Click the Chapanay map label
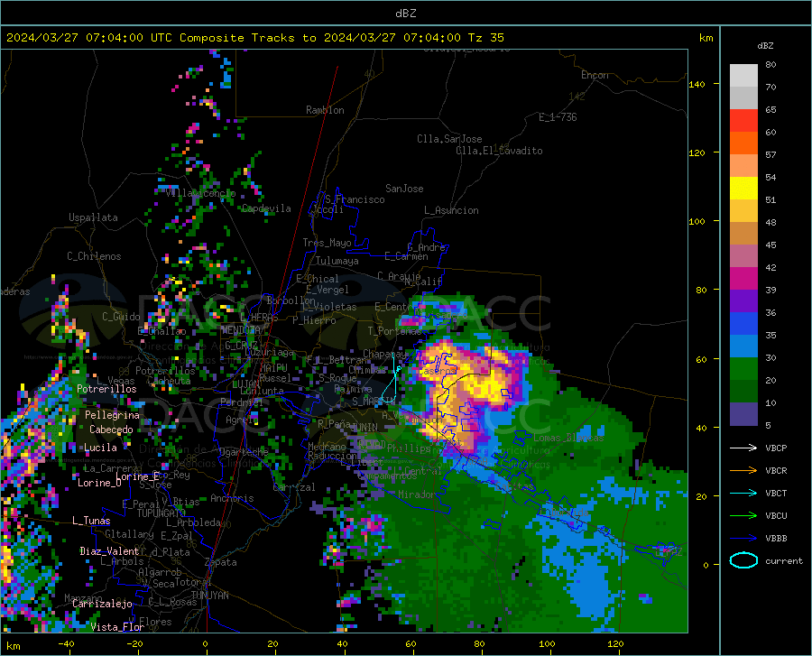The width and height of the screenshot is (812, 656). 384,354
